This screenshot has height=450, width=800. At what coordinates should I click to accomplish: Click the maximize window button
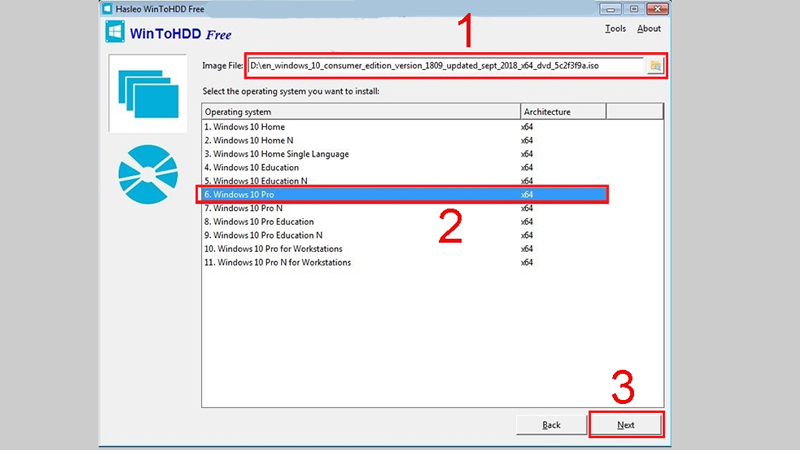634,9
